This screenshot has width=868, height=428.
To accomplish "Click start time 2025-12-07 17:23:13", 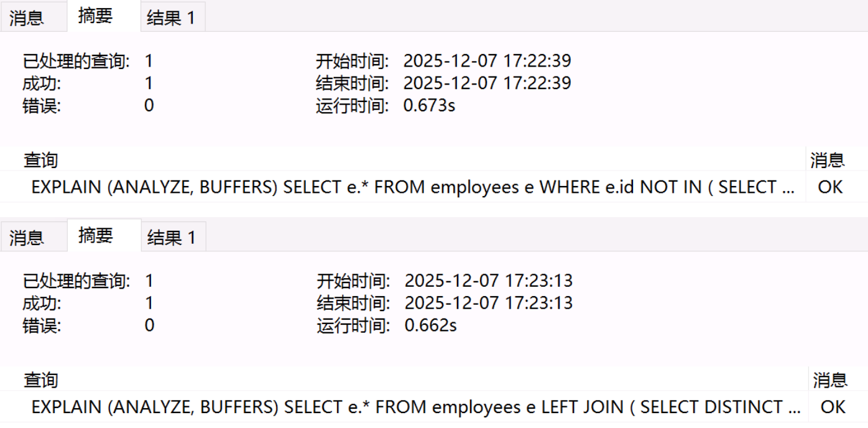I will pos(488,281).
